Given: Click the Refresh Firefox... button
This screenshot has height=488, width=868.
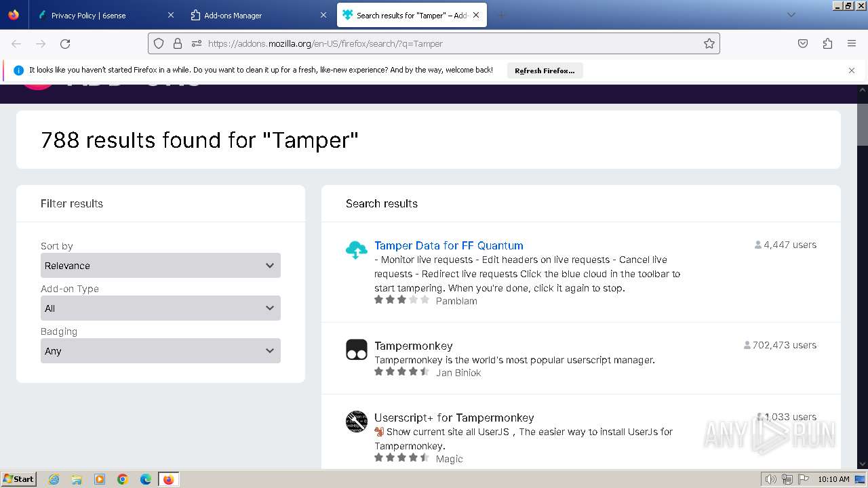Looking at the screenshot, I should tap(545, 70).
